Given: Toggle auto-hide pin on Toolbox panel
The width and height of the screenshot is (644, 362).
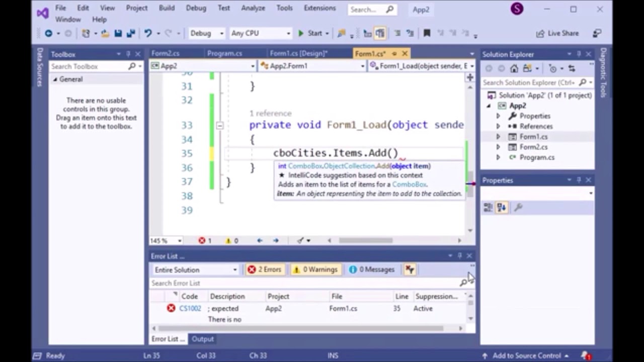Looking at the screenshot, I should 128,54.
